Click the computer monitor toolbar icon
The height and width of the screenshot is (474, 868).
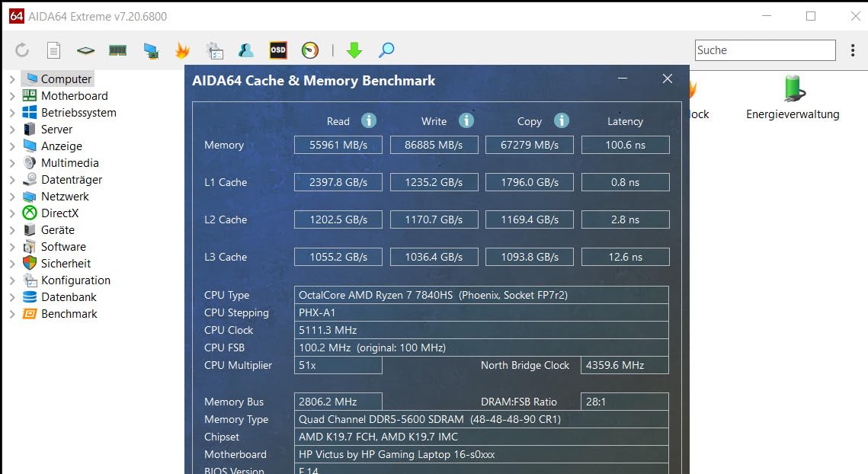151,51
